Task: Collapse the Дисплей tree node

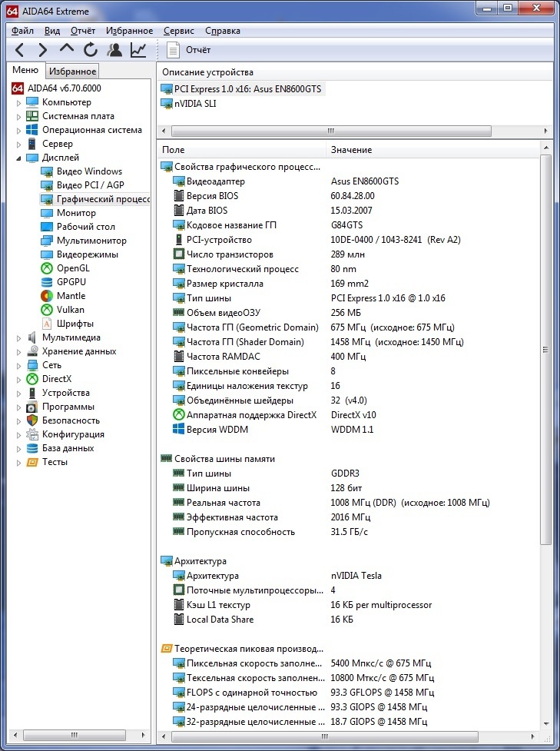Action: tap(20, 158)
